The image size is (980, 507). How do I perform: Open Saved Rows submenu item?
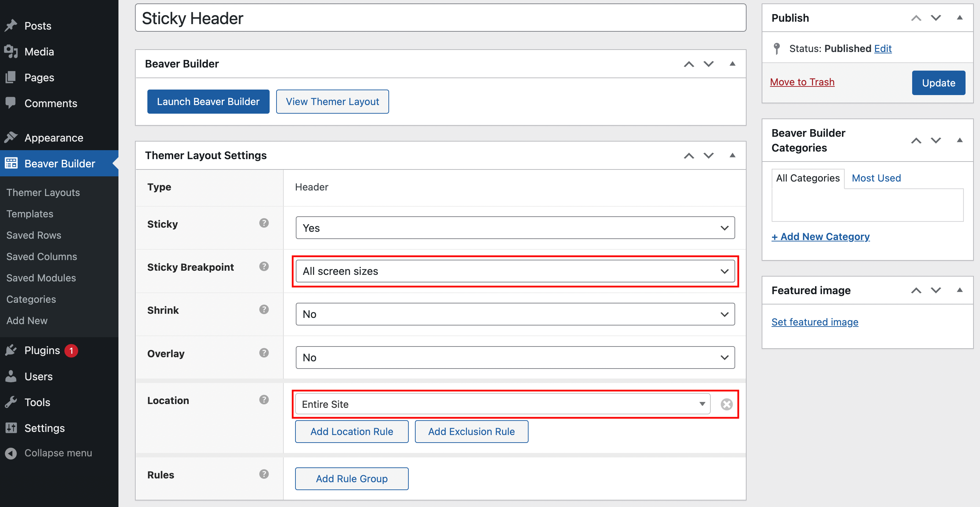(x=33, y=235)
